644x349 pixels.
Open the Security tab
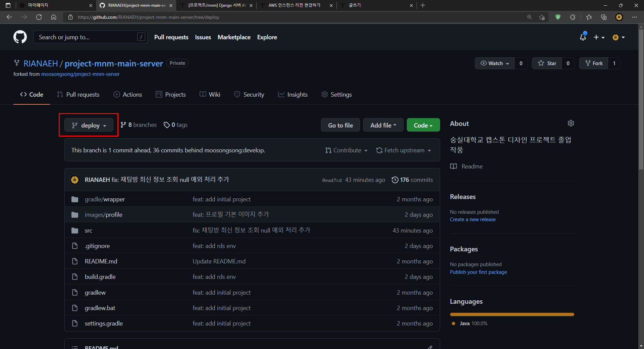(x=249, y=95)
